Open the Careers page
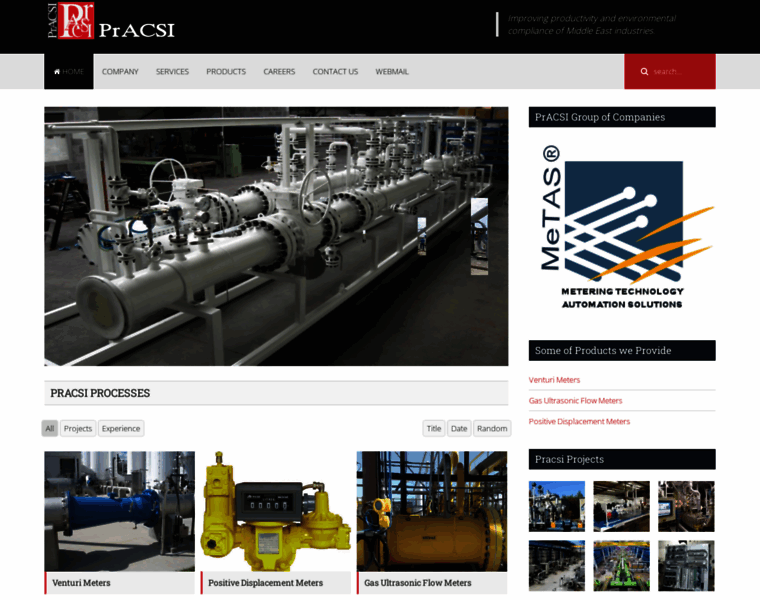 279,72
